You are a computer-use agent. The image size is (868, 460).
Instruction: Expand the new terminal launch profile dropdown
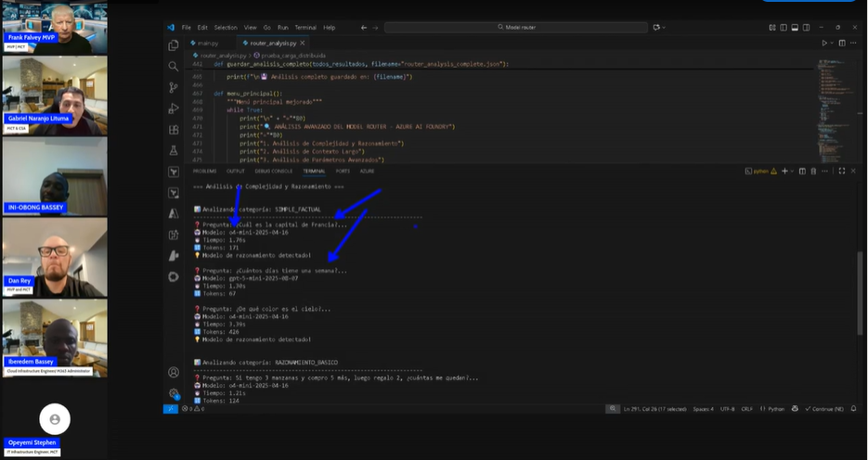(794, 172)
